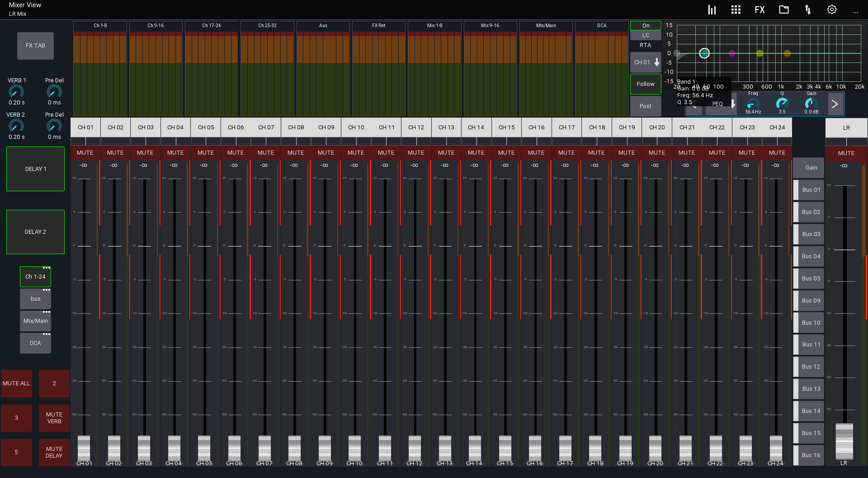Disable the Follow mode toggle
Screen dimensions: 868x478
645,84
